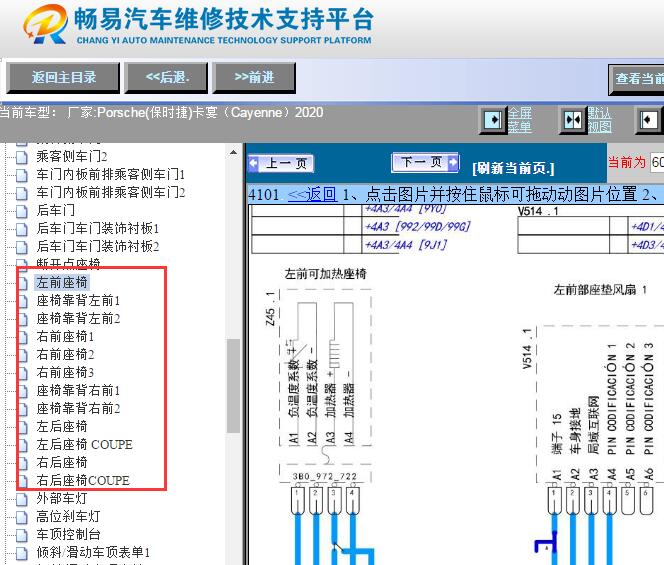The width and height of the screenshot is (664, 565).
Task: Select tree item 外部车灯
Action: click(x=62, y=498)
